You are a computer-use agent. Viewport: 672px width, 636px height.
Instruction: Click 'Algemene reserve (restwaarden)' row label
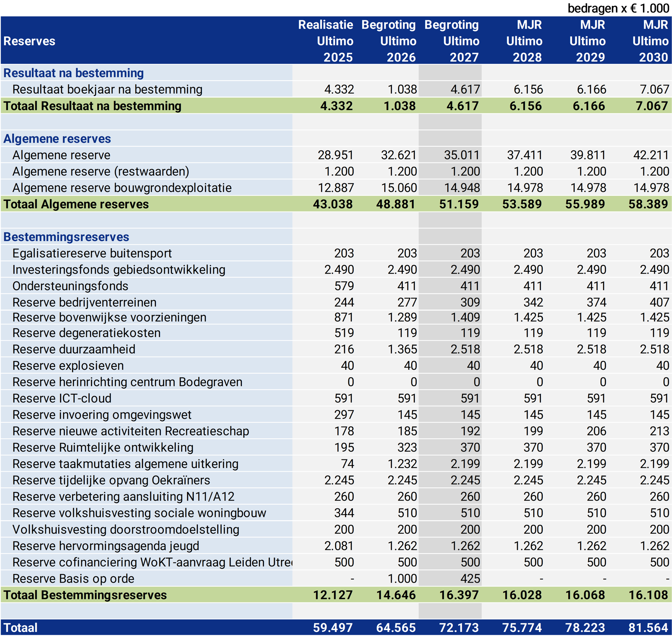[x=101, y=171]
